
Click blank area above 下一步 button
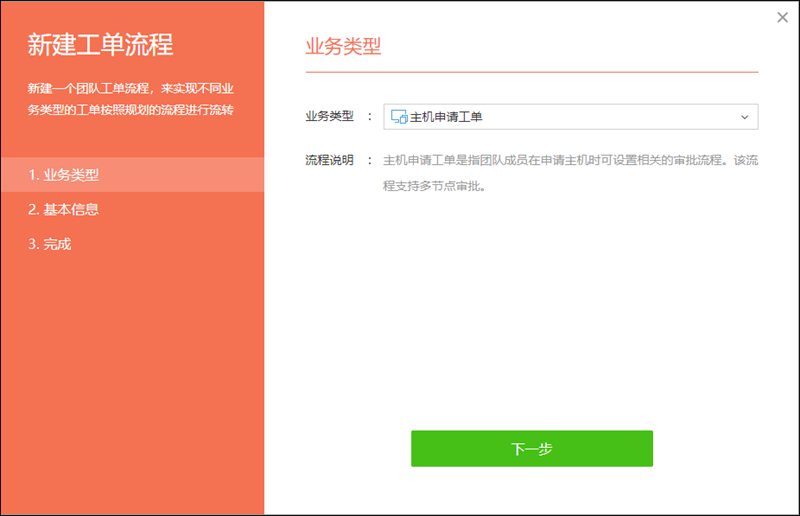531,330
